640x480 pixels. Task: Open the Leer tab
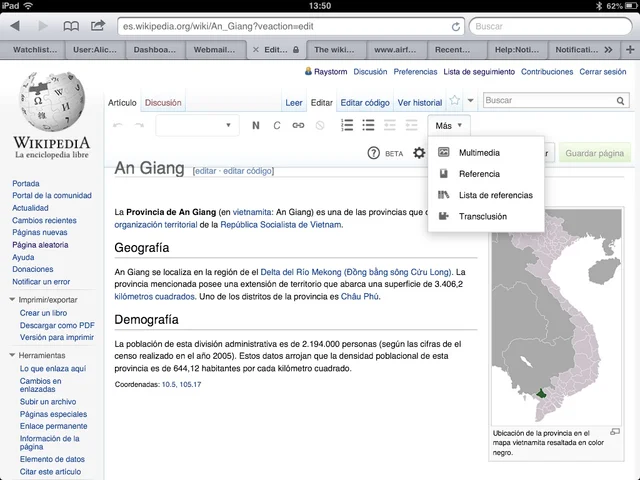[294, 103]
